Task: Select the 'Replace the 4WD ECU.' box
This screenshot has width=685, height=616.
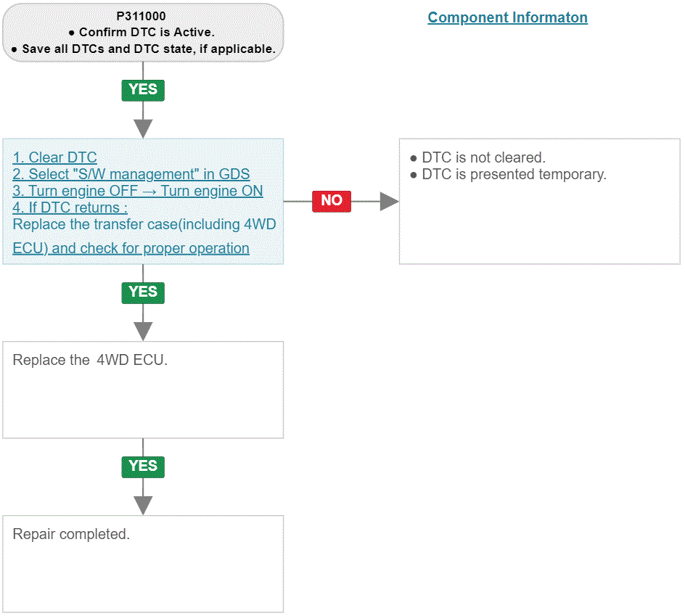Action: (x=143, y=390)
